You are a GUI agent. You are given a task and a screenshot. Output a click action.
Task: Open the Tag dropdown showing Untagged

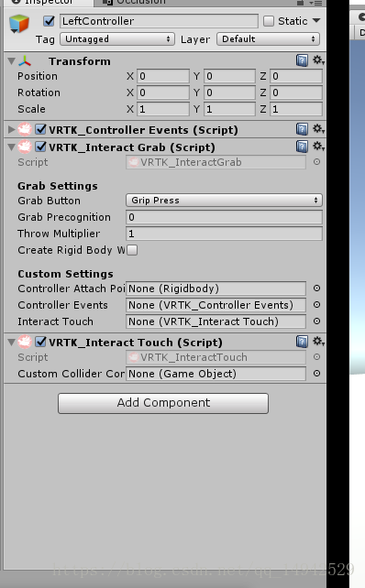pos(117,39)
